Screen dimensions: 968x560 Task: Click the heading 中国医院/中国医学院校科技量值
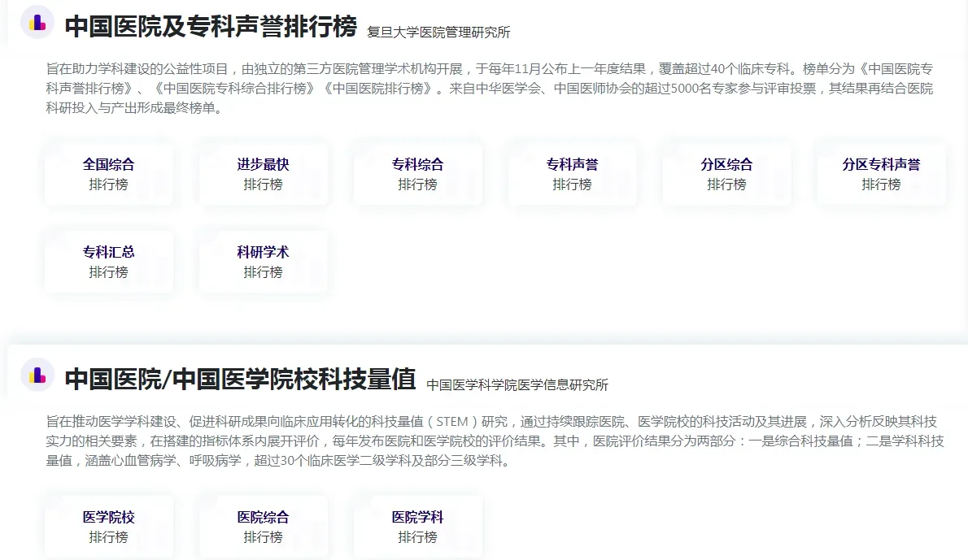[x=240, y=379]
